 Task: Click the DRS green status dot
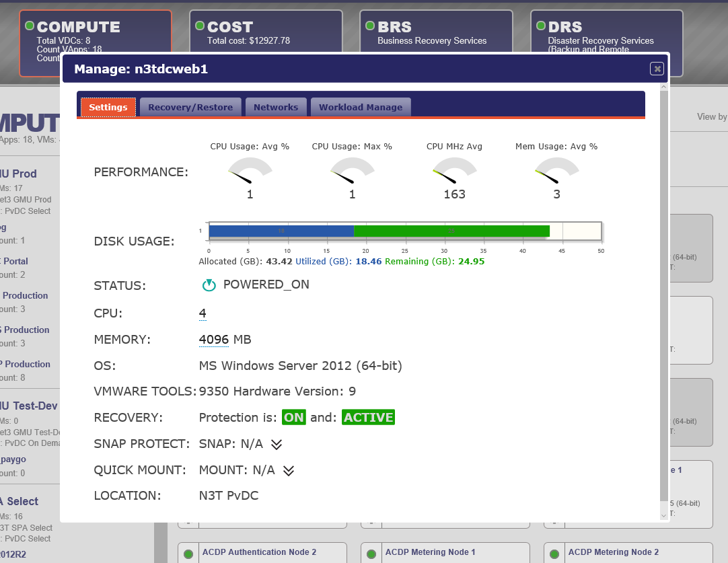[x=541, y=26]
